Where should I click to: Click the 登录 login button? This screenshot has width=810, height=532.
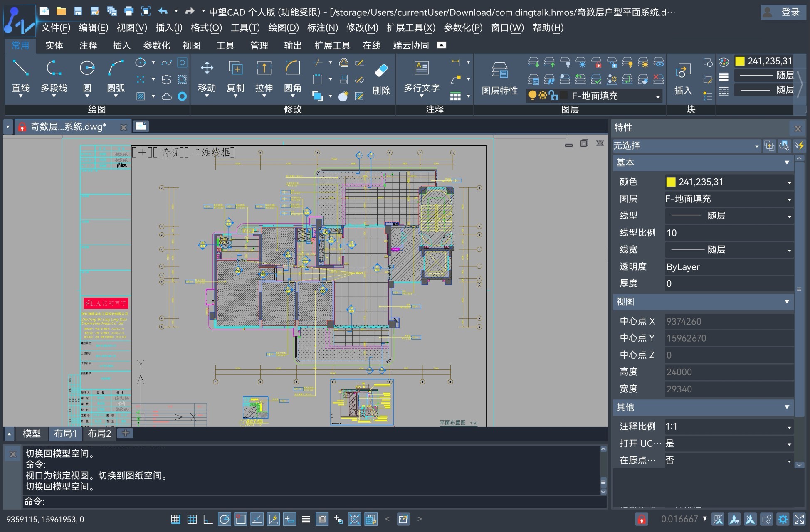(x=783, y=12)
